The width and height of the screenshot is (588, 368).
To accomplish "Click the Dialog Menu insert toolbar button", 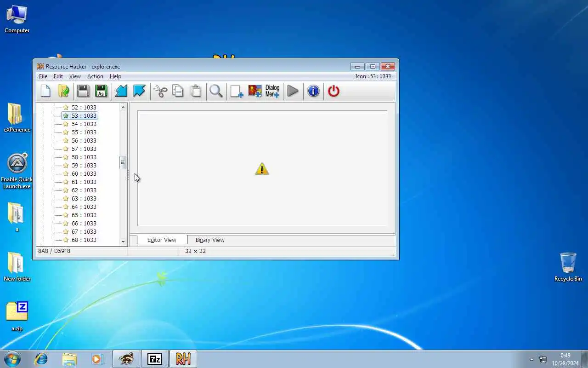I will [x=272, y=91].
